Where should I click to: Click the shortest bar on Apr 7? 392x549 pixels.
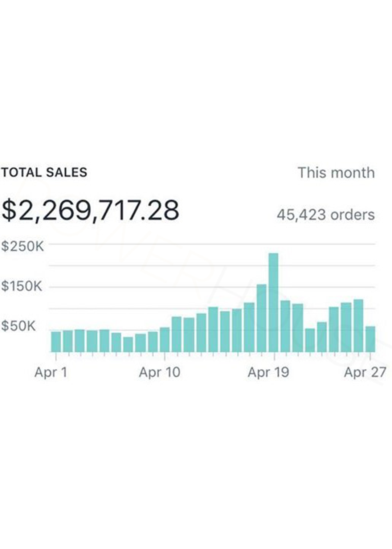(x=128, y=344)
